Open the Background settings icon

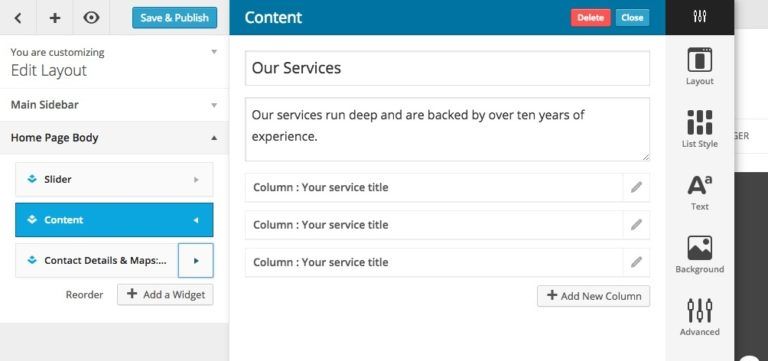click(699, 248)
